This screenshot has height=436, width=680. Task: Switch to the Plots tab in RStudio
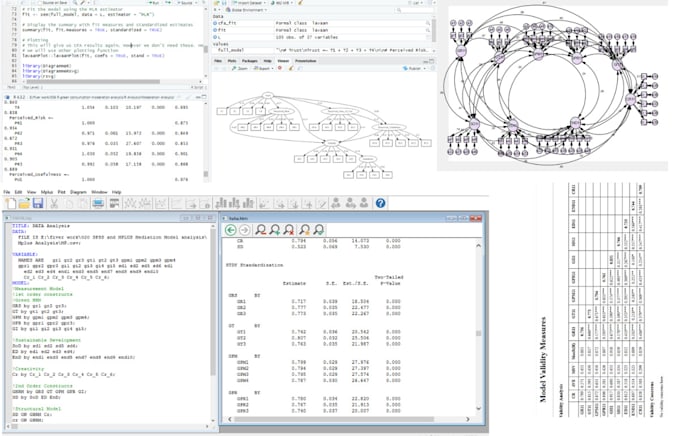pos(232,61)
